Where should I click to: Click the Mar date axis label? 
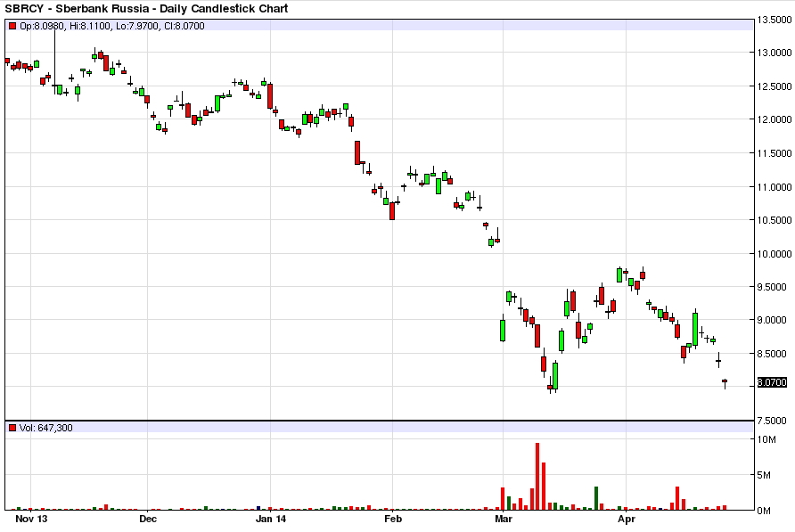(504, 519)
